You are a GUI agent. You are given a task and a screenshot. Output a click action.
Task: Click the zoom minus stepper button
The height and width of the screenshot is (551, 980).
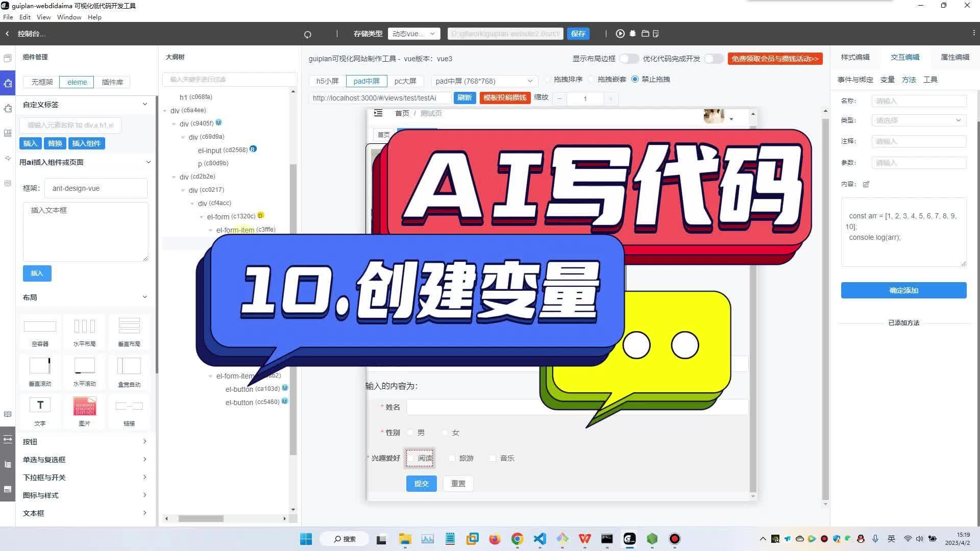click(559, 98)
